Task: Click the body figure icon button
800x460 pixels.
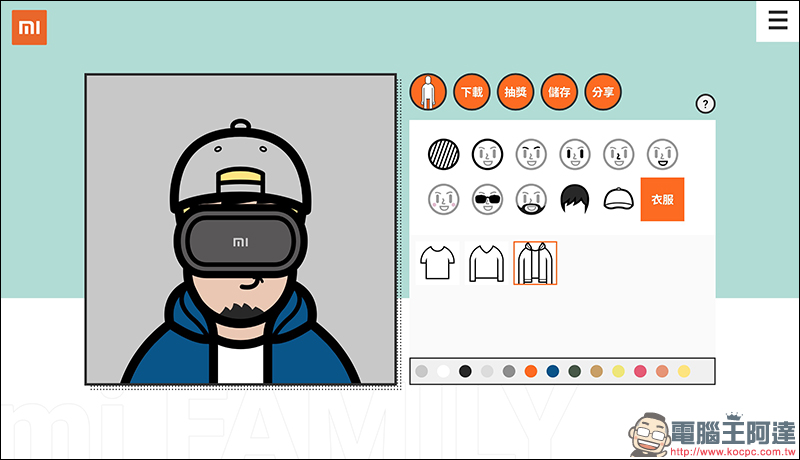Action: tap(427, 92)
